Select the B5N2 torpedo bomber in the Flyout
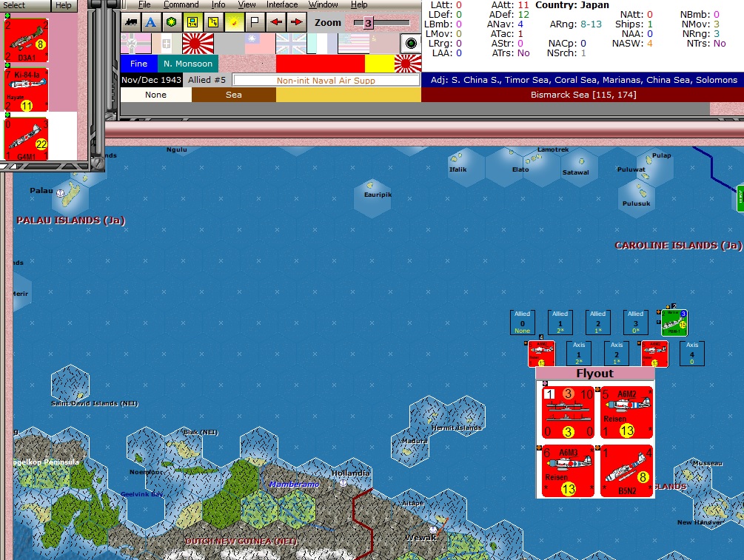The height and width of the screenshot is (560, 744). click(626, 471)
